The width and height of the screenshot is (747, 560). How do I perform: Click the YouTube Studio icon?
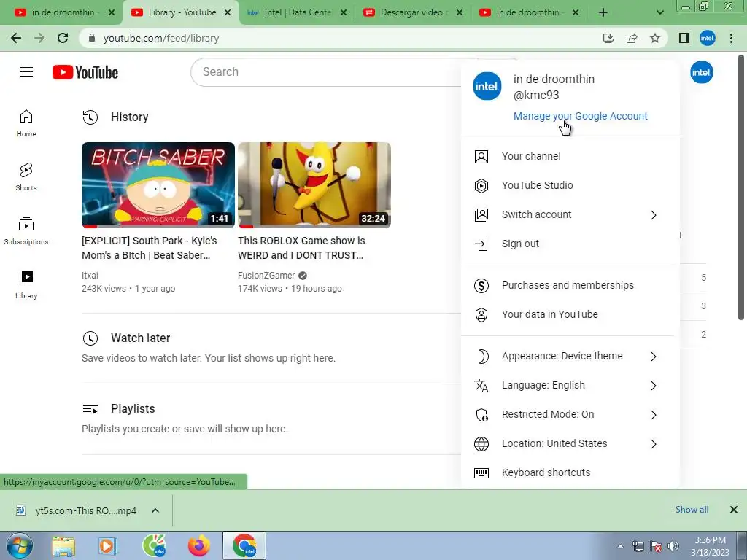(481, 185)
